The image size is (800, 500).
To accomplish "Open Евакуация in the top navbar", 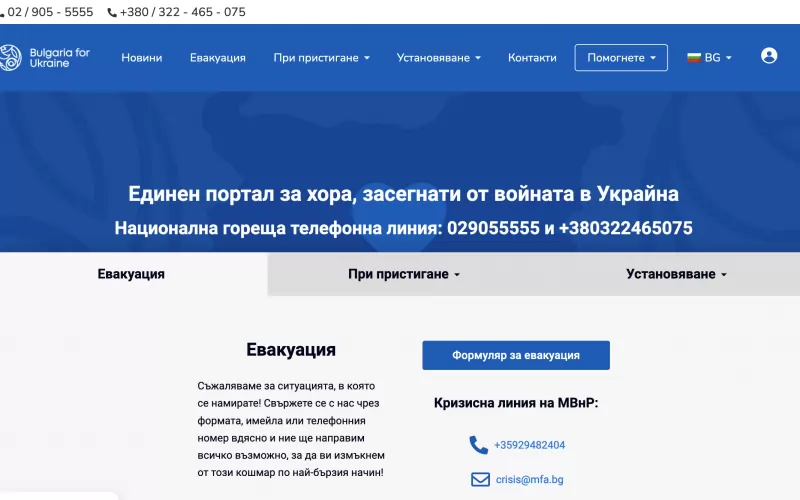I will tap(217, 58).
